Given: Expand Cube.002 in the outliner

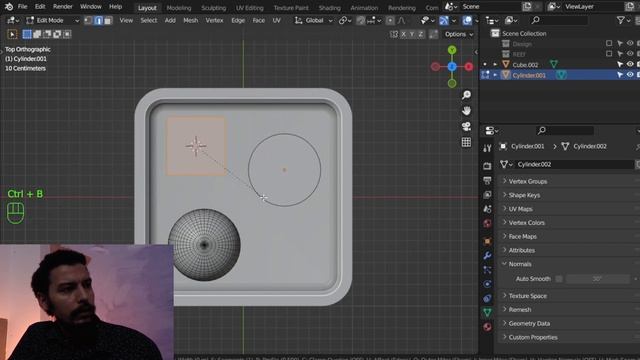Looking at the screenshot, I should point(495,64).
